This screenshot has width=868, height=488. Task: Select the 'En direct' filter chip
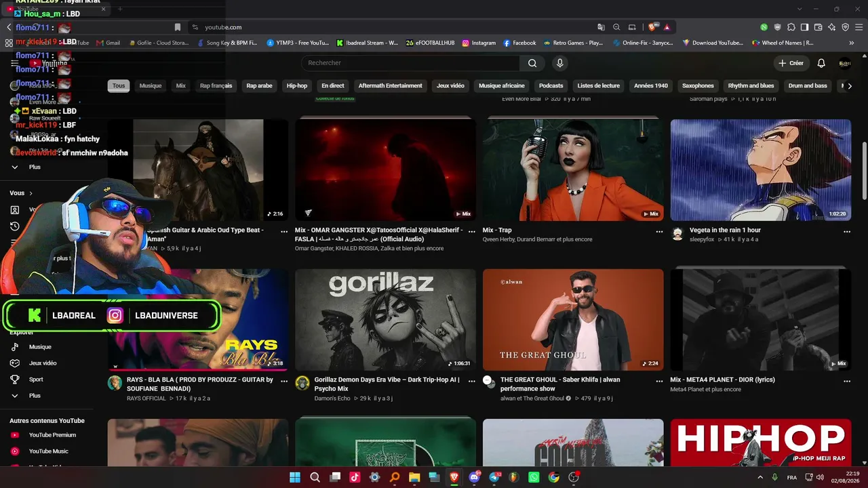coord(333,86)
